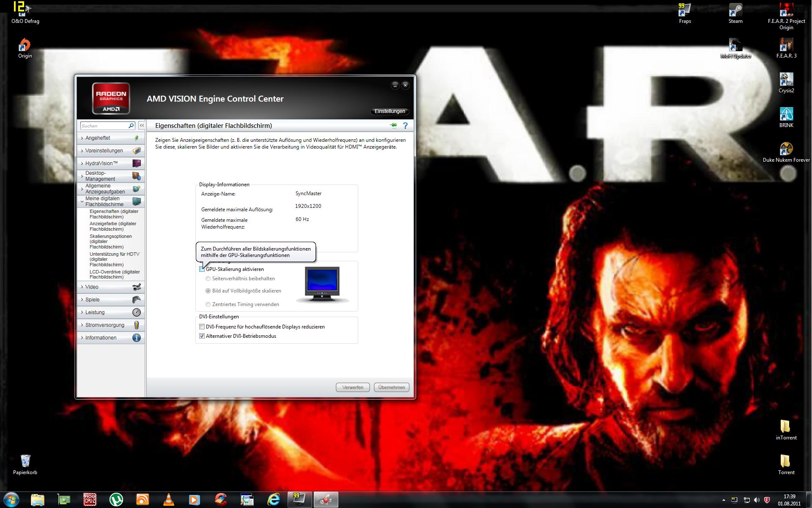Click the Spiele gamepad icon
The height and width of the screenshot is (508, 812).
pyautogui.click(x=137, y=300)
